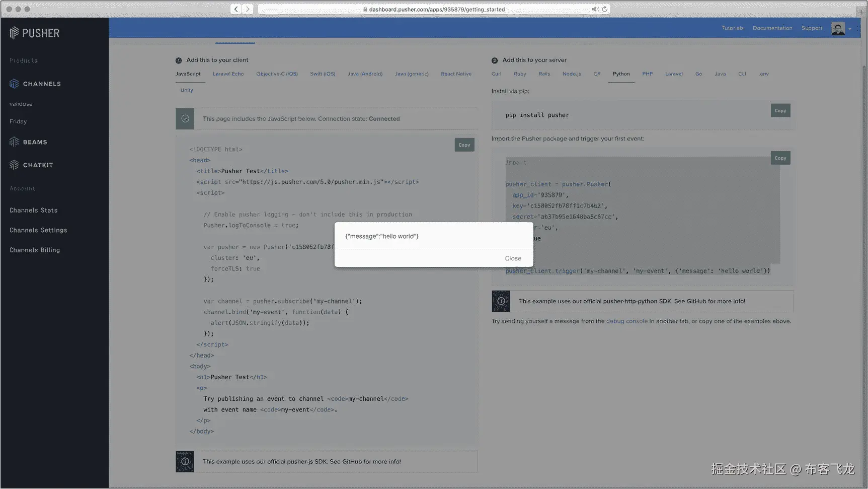868x489 pixels.
Task: Copy the Python server code snippet
Action: point(780,158)
